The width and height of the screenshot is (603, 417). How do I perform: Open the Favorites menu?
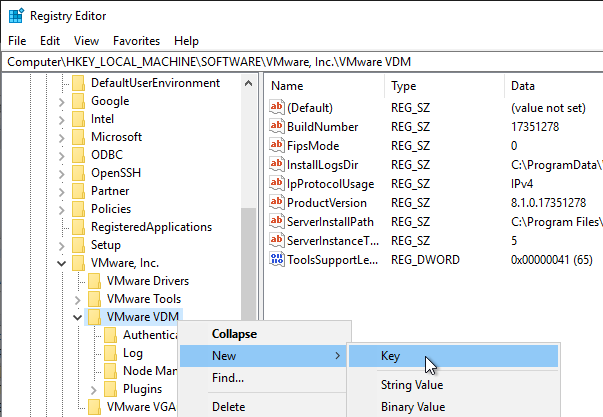pyautogui.click(x=137, y=41)
